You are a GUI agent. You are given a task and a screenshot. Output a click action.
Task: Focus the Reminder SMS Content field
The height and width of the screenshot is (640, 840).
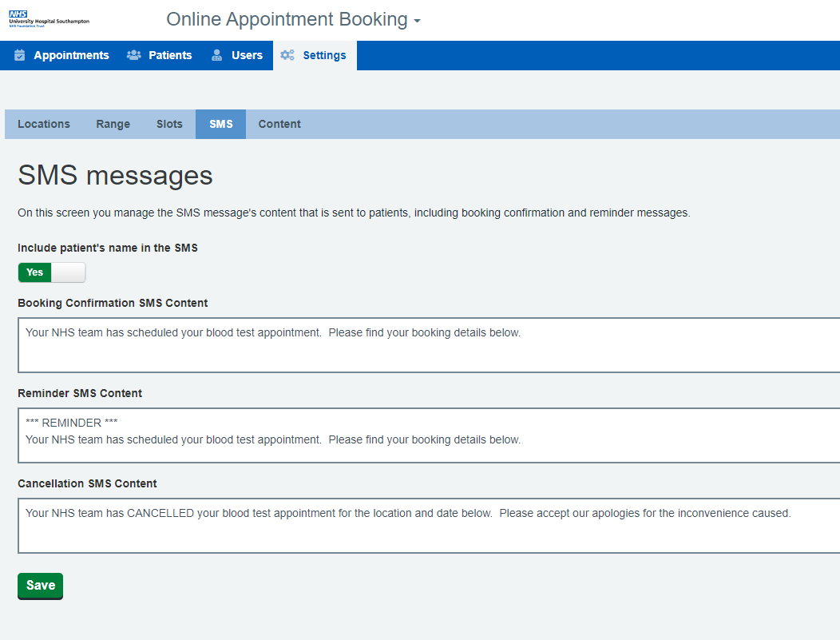point(428,435)
